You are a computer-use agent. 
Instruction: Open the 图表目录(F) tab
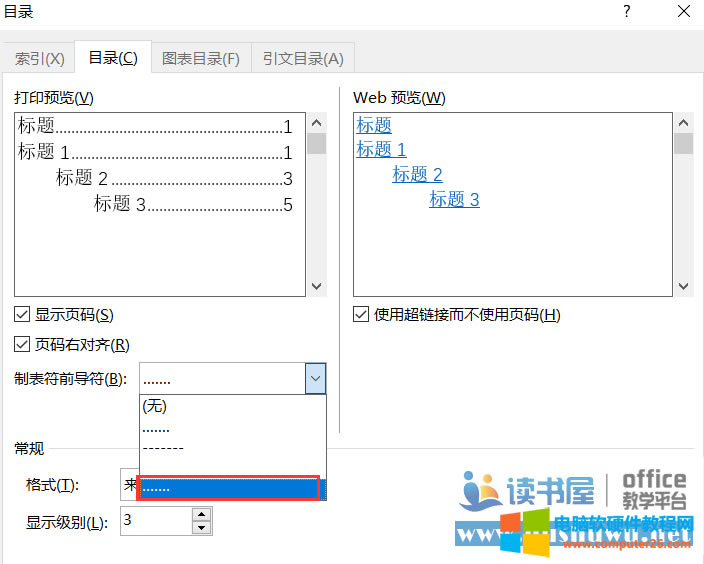[x=201, y=58]
